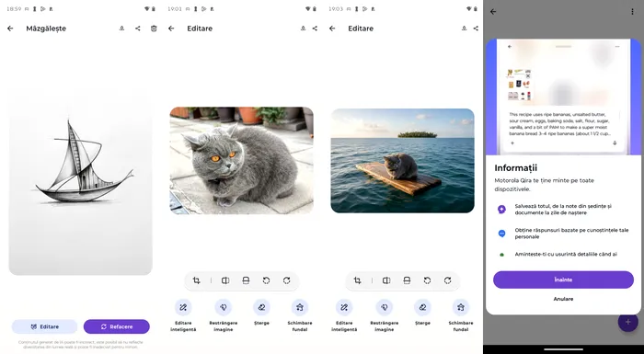Open Restrângere imagine on cat raft screen

coord(384,315)
